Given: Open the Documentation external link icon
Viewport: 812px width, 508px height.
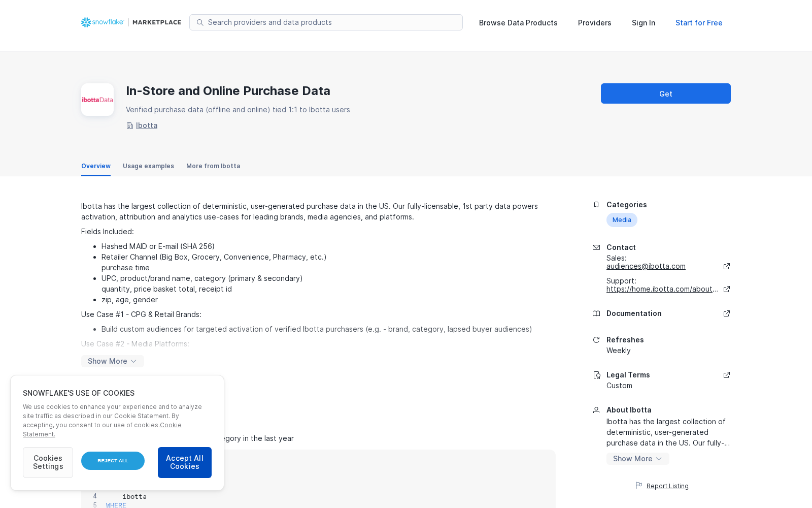Looking at the screenshot, I should point(727,313).
